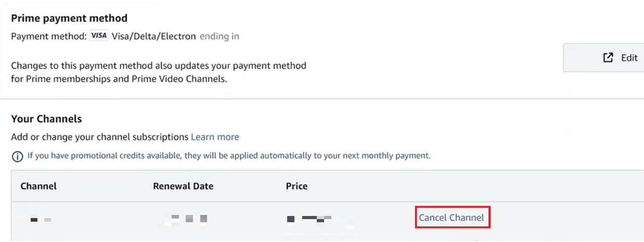Click the 'Payment method:' label
Viewport: 644px width, 242px height.
pyautogui.click(x=48, y=36)
